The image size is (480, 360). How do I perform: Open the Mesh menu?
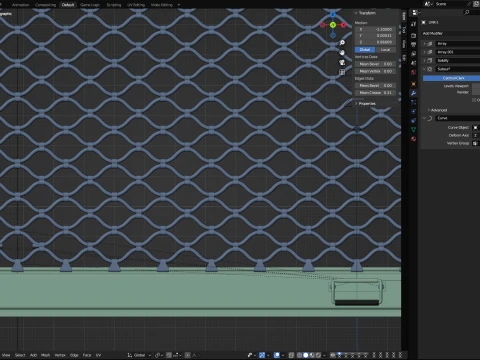tap(45, 355)
